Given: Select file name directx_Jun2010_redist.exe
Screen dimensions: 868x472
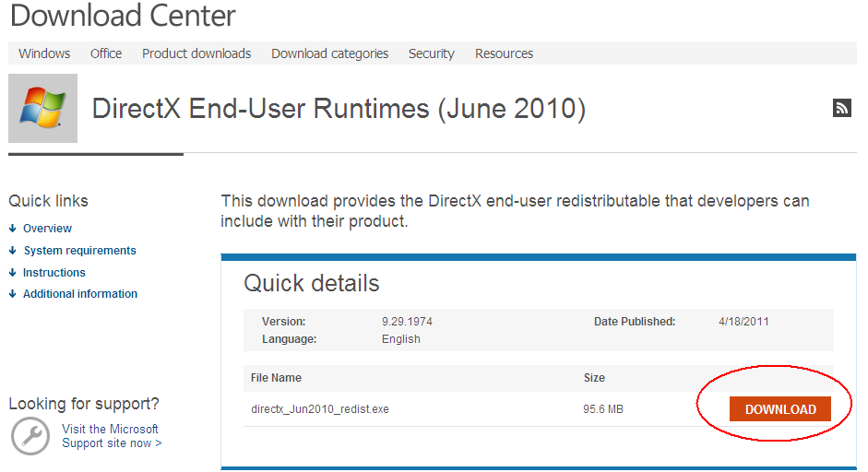Looking at the screenshot, I should 320,409.
